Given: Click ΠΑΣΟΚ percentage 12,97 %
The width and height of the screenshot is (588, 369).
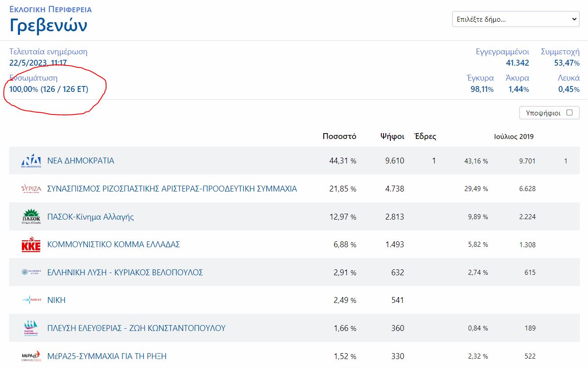Looking at the screenshot, I should click(343, 217).
